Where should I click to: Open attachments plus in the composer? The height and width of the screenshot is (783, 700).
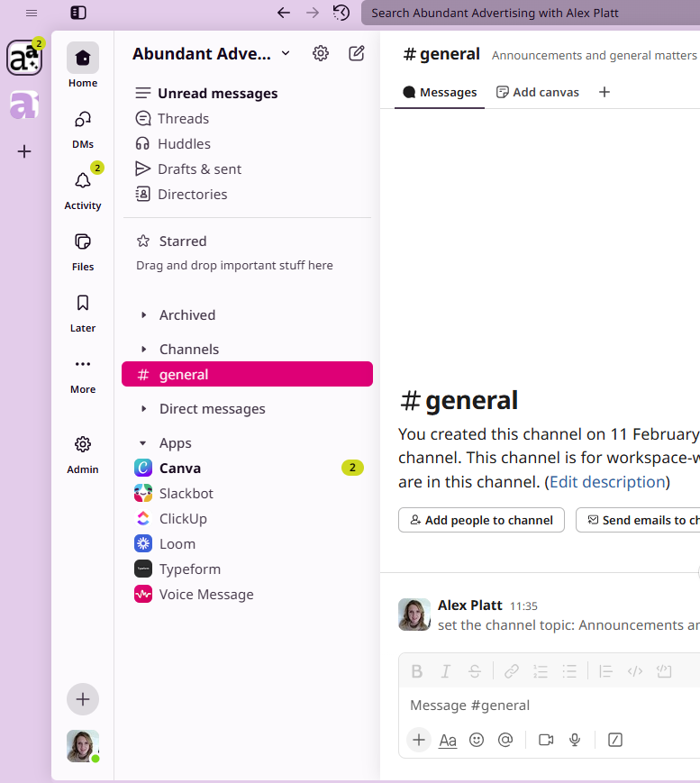coord(419,740)
